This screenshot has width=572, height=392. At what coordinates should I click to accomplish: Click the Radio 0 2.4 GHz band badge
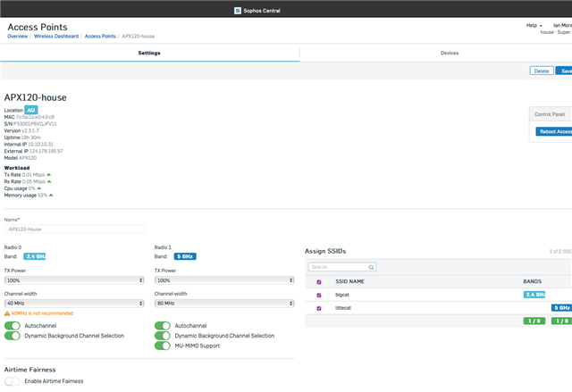point(35,256)
